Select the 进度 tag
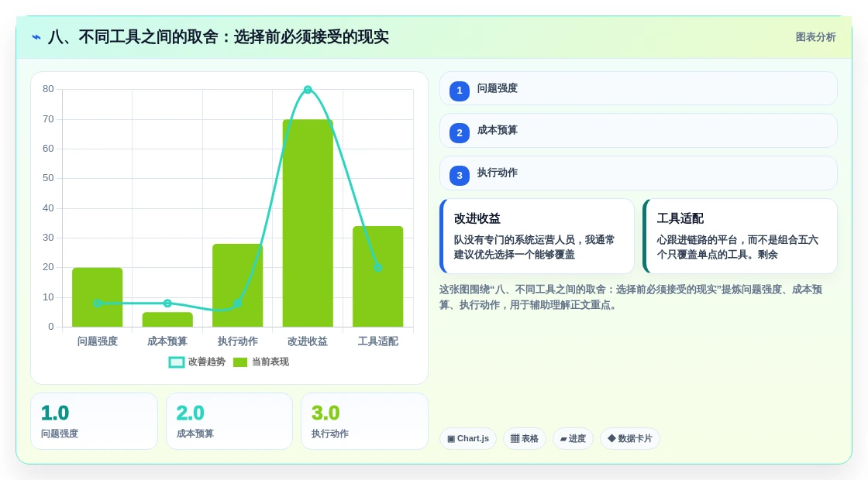The height and width of the screenshot is (480, 868). click(573, 438)
